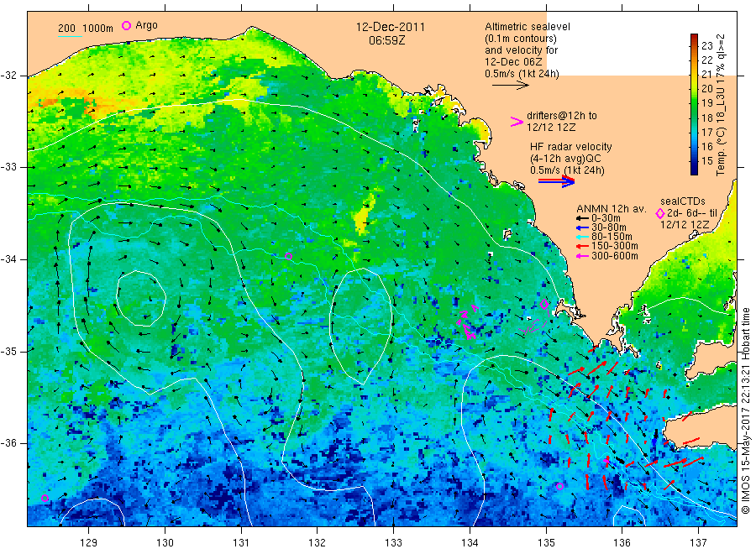This screenshot has width=756, height=554.
Task: Click the '(4-12h avg)QC' text
Action: tap(565, 159)
